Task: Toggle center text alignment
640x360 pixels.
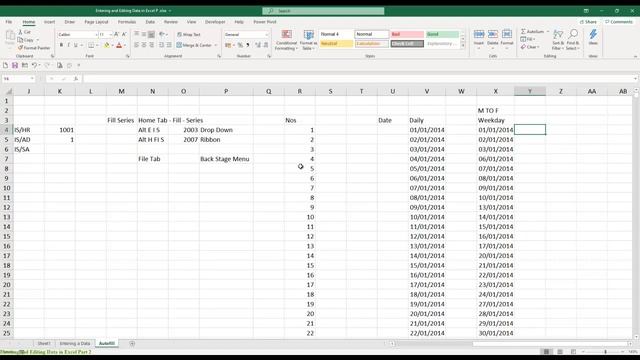Action: pos(144,45)
